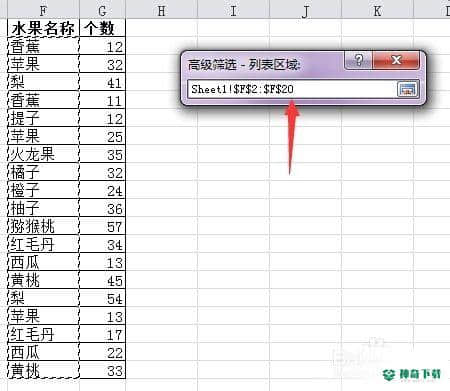Select column G header
The width and height of the screenshot is (450, 391).
pos(102,10)
